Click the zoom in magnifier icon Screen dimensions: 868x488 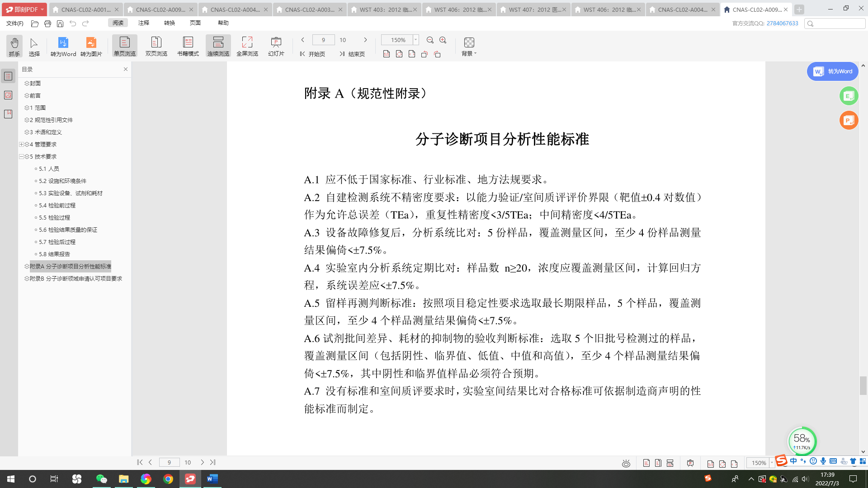(x=443, y=40)
